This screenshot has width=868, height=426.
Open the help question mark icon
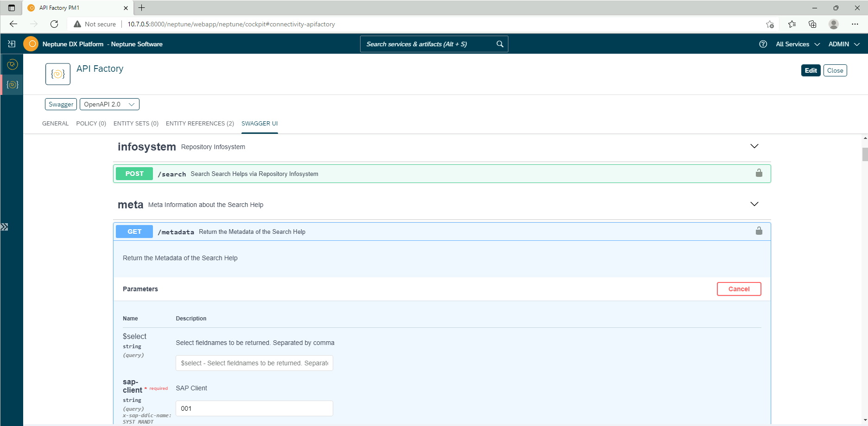click(x=763, y=44)
